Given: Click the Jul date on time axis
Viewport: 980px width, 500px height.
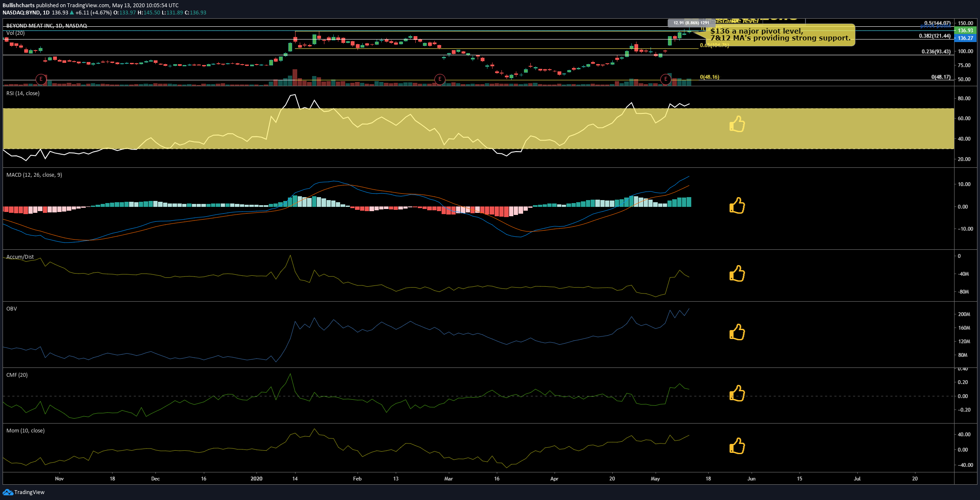Looking at the screenshot, I should click(857, 479).
